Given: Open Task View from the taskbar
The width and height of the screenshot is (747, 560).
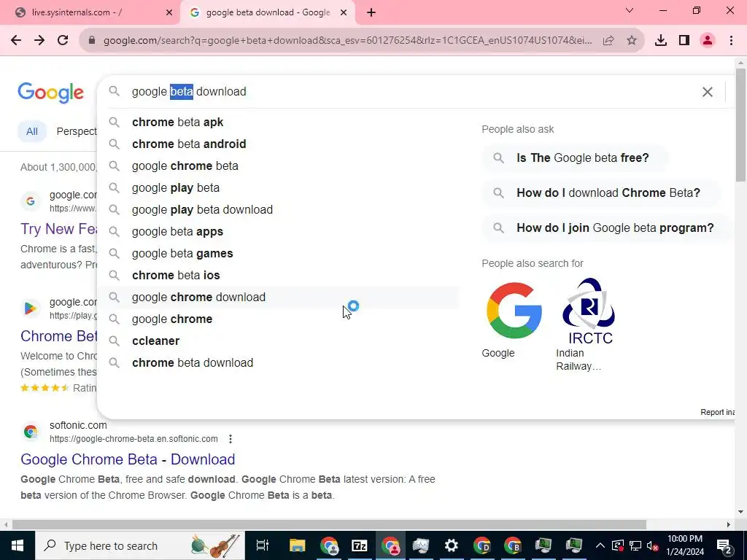Looking at the screenshot, I should click(x=263, y=545).
